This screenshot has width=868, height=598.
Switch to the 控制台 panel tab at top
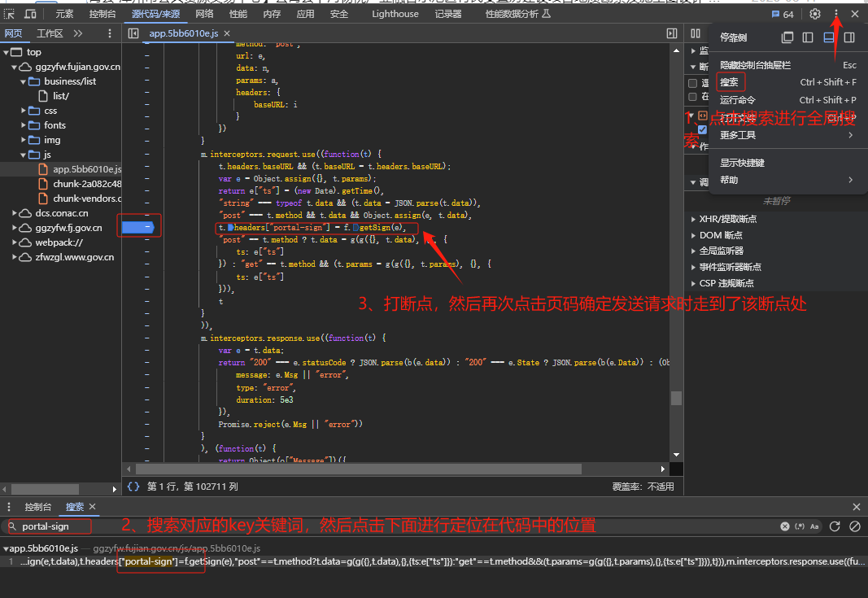click(x=103, y=14)
